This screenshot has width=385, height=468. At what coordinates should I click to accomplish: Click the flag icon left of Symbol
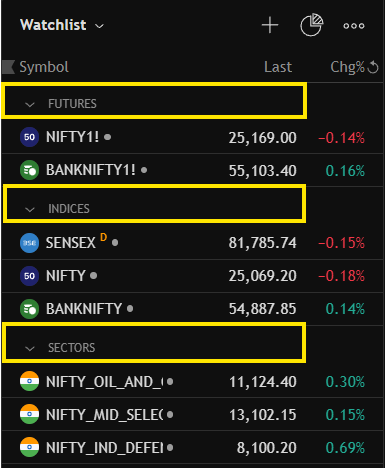click(x=8, y=67)
